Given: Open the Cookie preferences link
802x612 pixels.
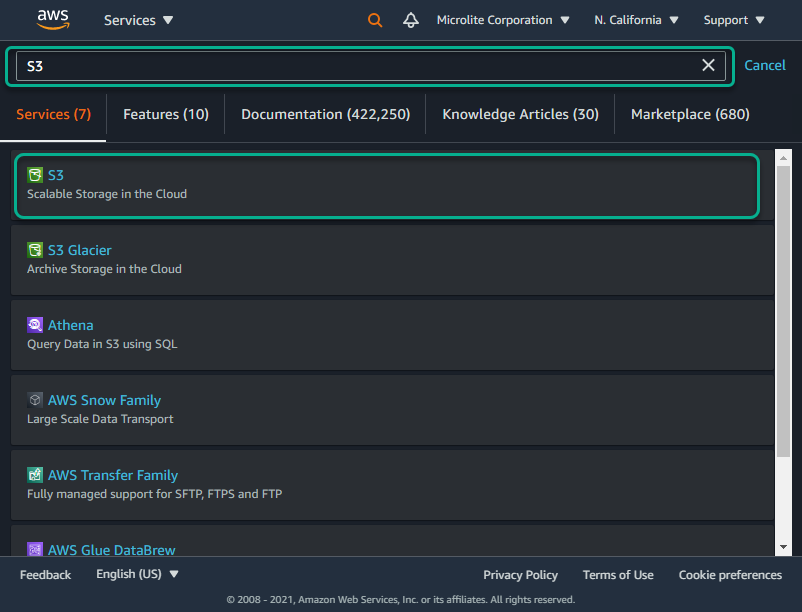Looking at the screenshot, I should (x=730, y=575).
